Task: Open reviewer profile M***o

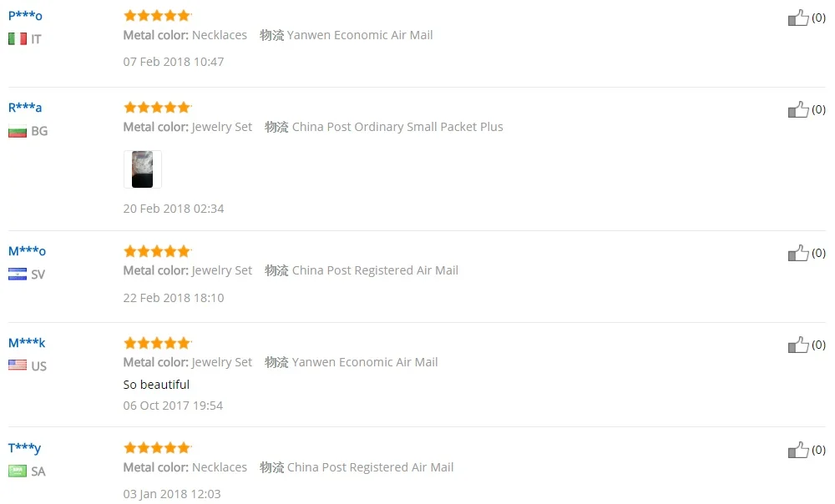Action: [x=27, y=250]
